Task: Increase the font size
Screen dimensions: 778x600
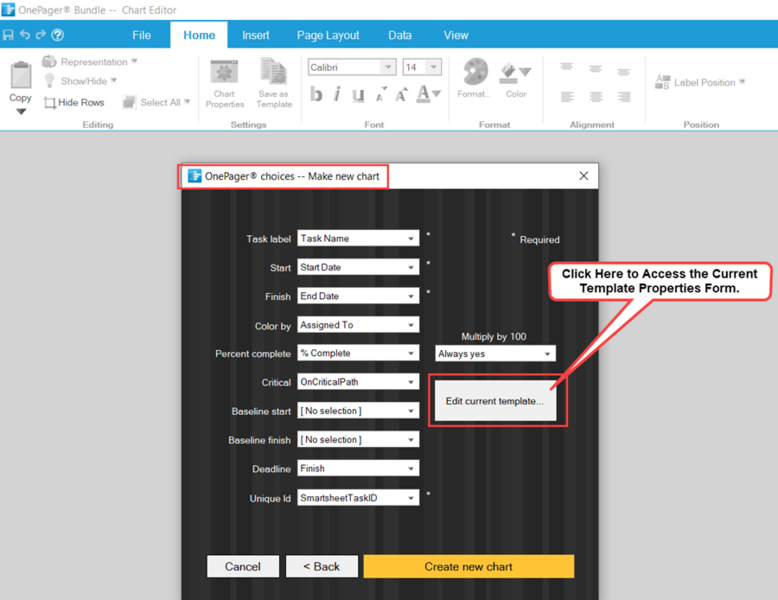Action: pyautogui.click(x=401, y=94)
